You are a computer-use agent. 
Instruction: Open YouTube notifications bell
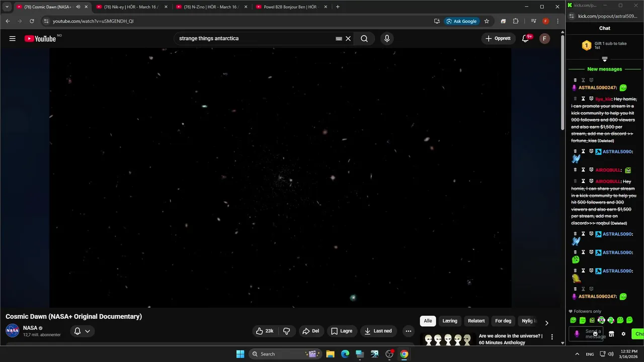pyautogui.click(x=526, y=38)
